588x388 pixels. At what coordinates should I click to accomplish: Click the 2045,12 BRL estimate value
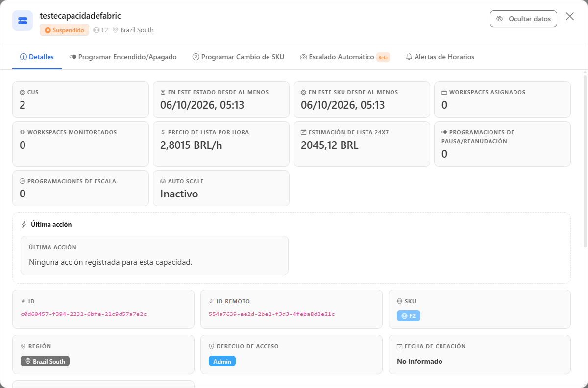(x=330, y=145)
